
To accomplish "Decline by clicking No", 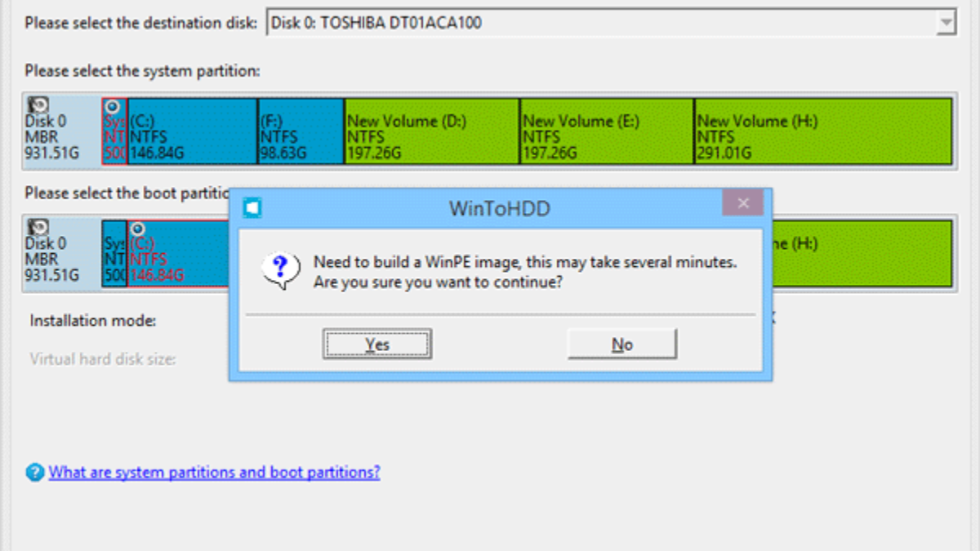I will 622,344.
